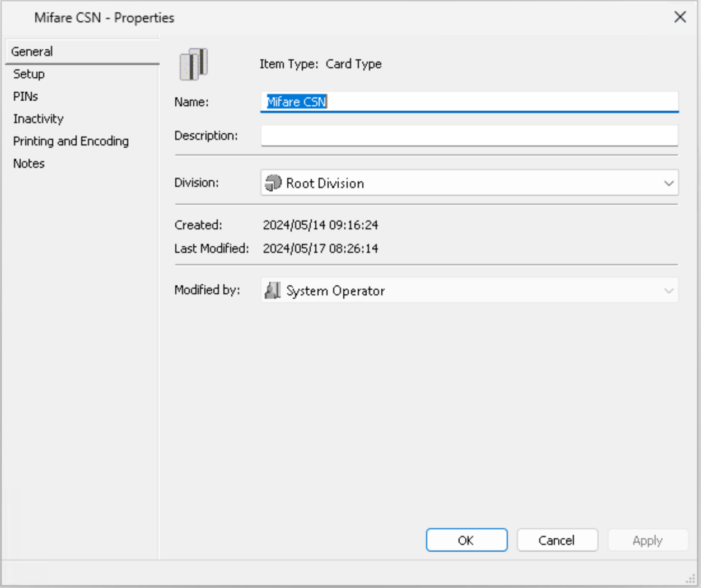Switch to the PINs tab
Image resolution: width=701 pixels, height=588 pixels.
point(26,96)
